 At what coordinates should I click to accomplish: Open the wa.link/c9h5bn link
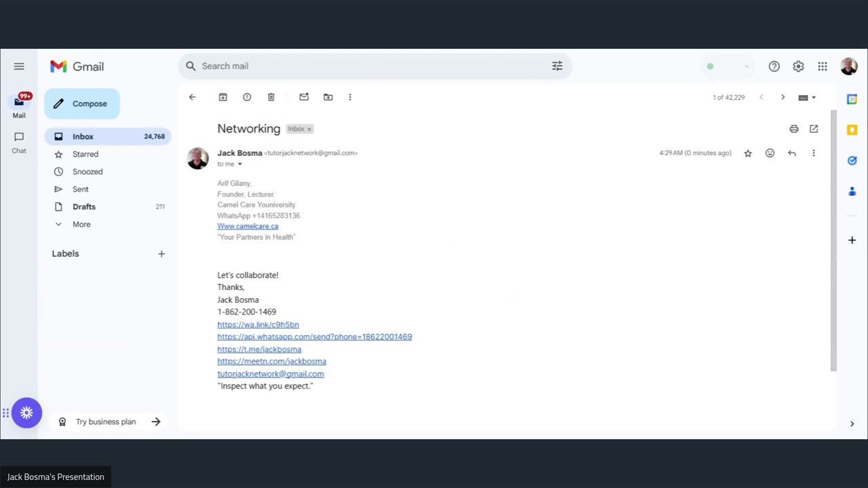pos(258,325)
